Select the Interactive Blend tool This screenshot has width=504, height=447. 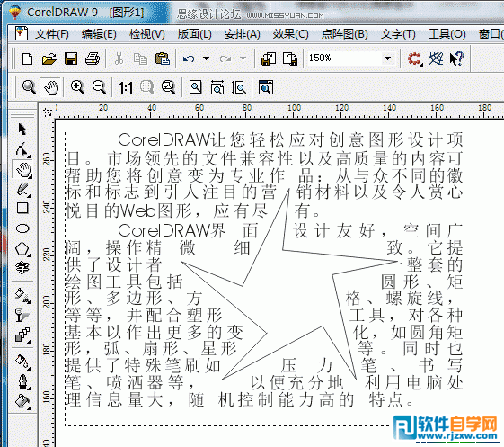pyautogui.click(x=23, y=335)
